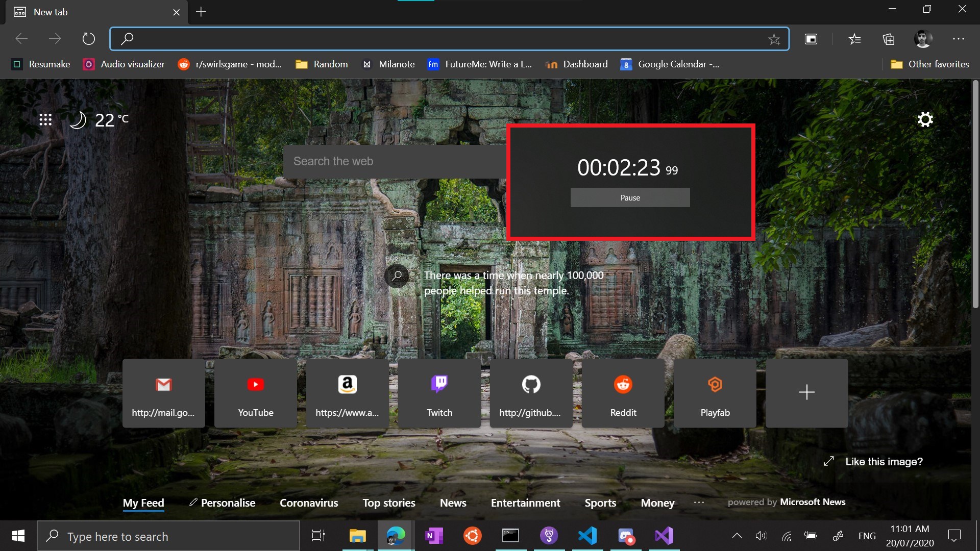The width and height of the screenshot is (980, 551).
Task: Expand Other favorites folder
Action: click(x=929, y=64)
